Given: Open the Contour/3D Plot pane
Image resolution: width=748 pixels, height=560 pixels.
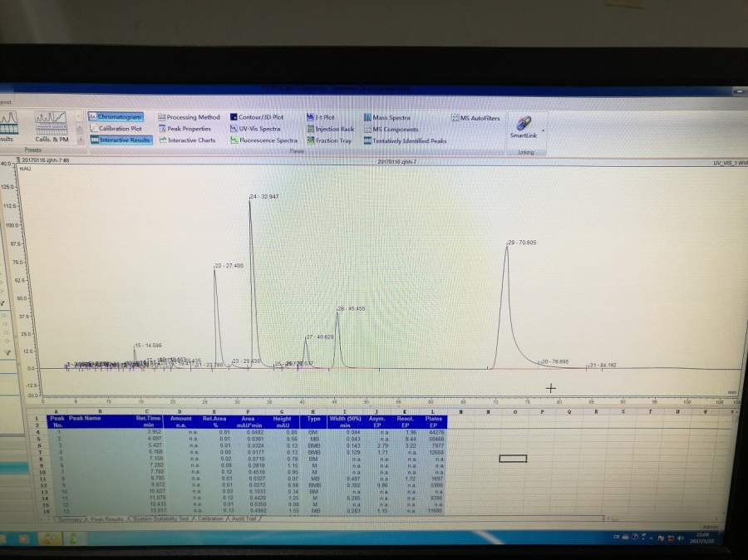Looking at the screenshot, I should pyautogui.click(x=257, y=117).
